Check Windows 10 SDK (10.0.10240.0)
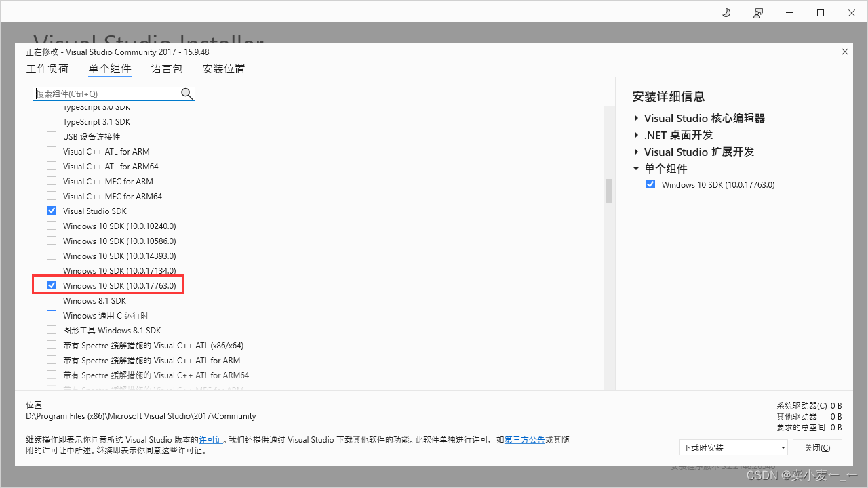The width and height of the screenshot is (868, 488). (x=52, y=226)
